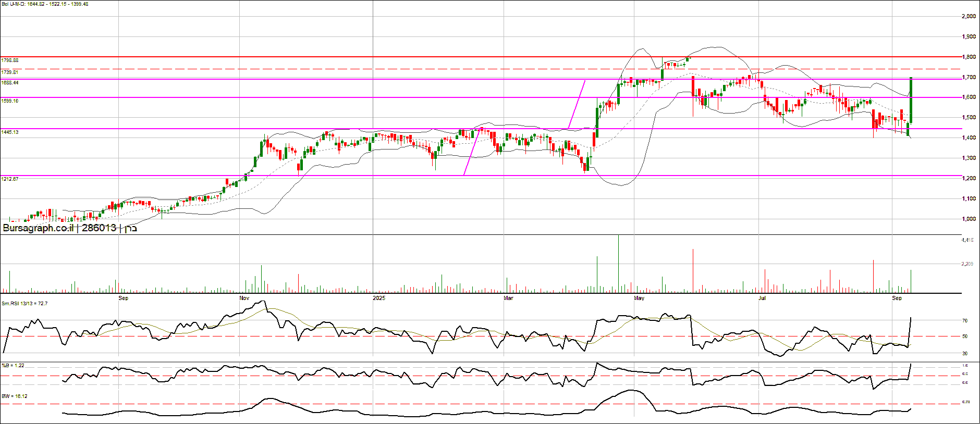Select the May date marker on timeline
Image resolution: width=980 pixels, height=424 pixels.
coord(639,298)
